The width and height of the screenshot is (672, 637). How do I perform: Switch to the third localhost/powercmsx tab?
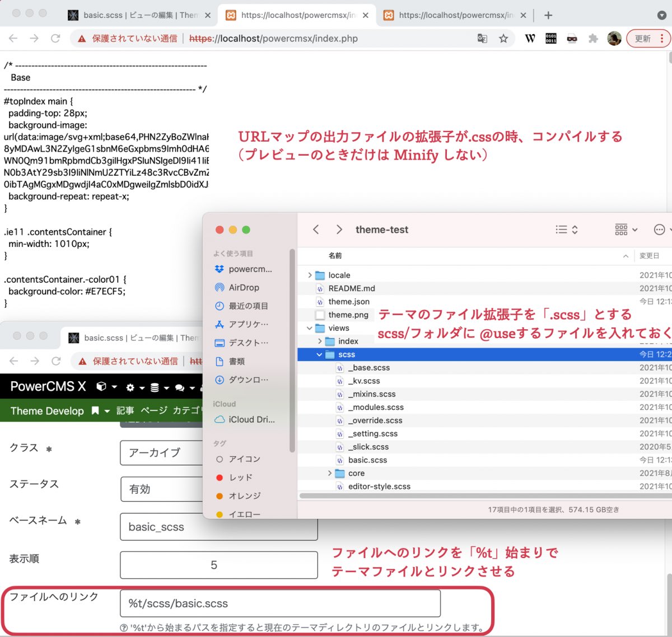455,15
